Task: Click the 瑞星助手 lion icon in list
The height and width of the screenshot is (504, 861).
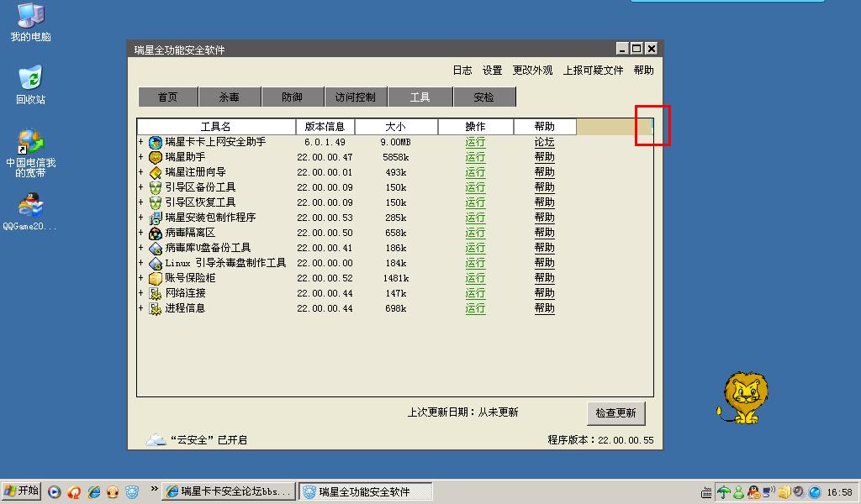Action: (156, 157)
